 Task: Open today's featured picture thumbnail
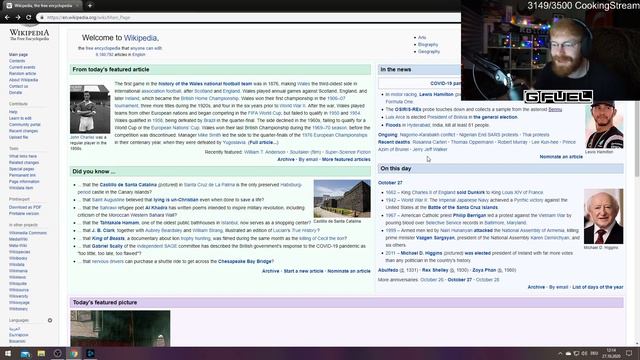(x=120, y=329)
